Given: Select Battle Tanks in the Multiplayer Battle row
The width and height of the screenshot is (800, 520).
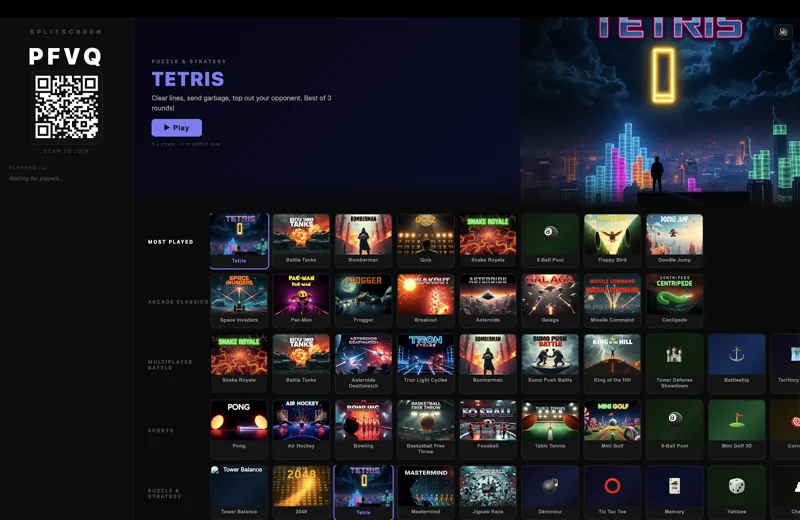Looking at the screenshot, I should point(301,363).
